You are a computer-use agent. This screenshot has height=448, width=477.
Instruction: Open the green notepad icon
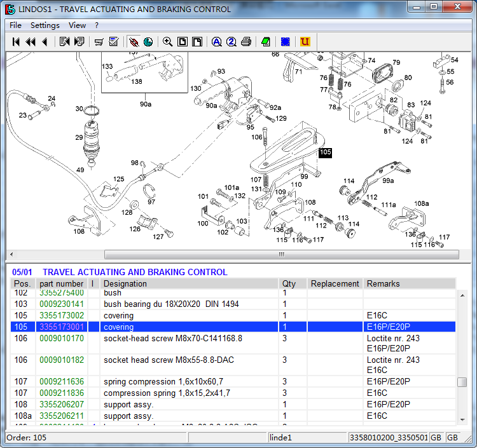(x=266, y=42)
